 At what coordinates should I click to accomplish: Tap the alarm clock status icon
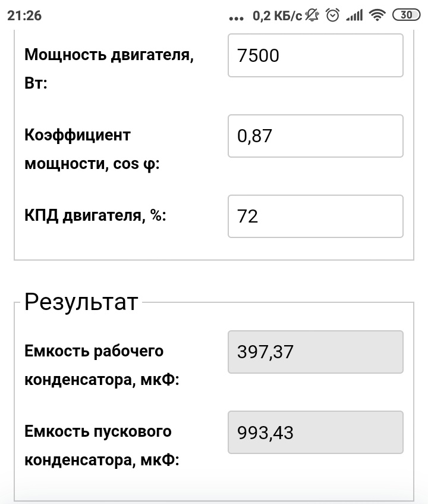pos(332,15)
